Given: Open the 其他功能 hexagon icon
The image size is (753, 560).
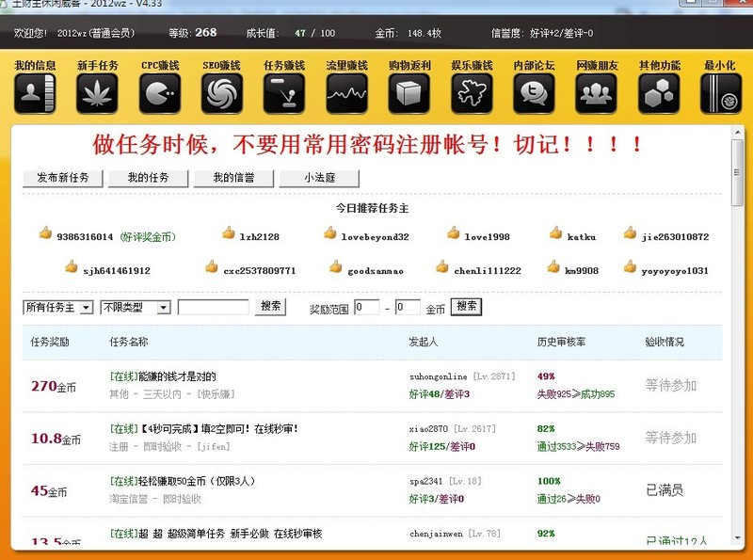Looking at the screenshot, I should 659,93.
